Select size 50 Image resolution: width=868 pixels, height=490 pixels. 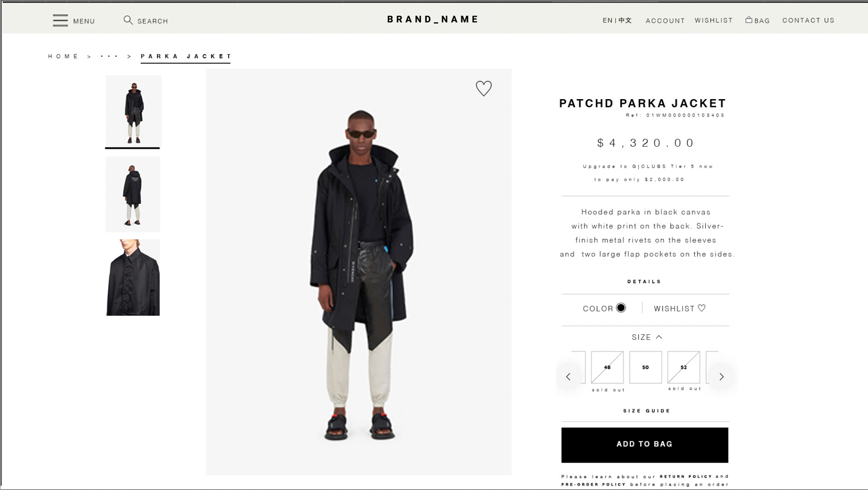pos(645,367)
